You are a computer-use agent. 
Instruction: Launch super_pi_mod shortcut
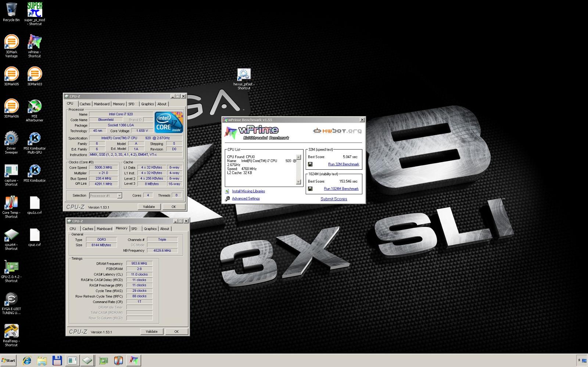point(35,14)
